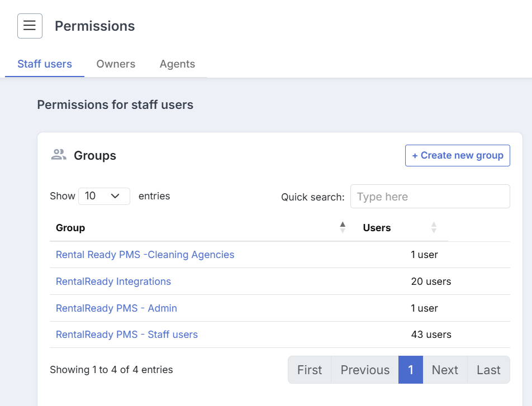Click the '43 users' cell

coord(431,335)
